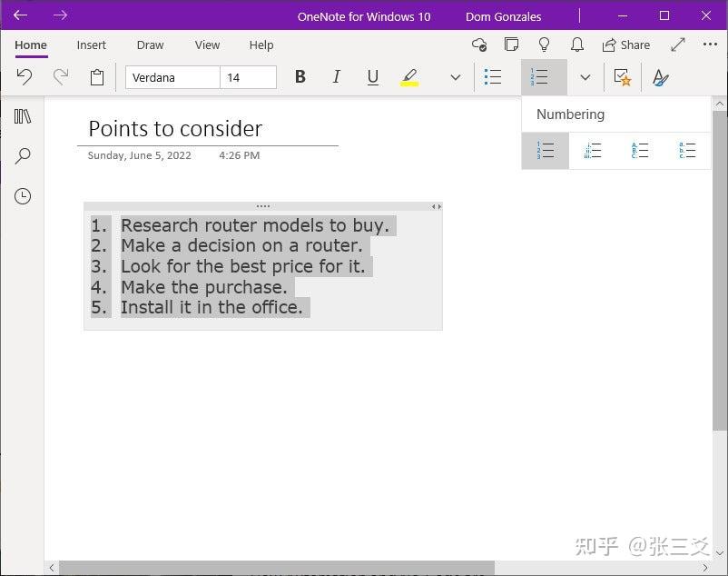Viewport: 728px width, 576px height.
Task: Expand the numbering style dropdown chevron
Action: tap(585, 77)
